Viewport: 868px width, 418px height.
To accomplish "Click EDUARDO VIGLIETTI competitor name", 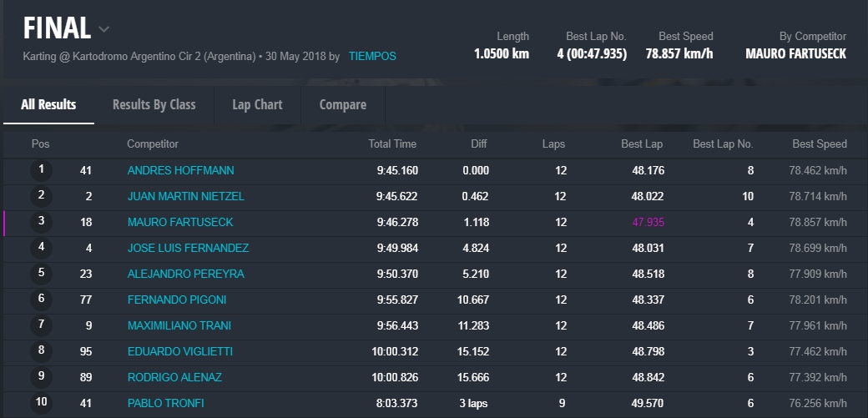I will [179, 352].
